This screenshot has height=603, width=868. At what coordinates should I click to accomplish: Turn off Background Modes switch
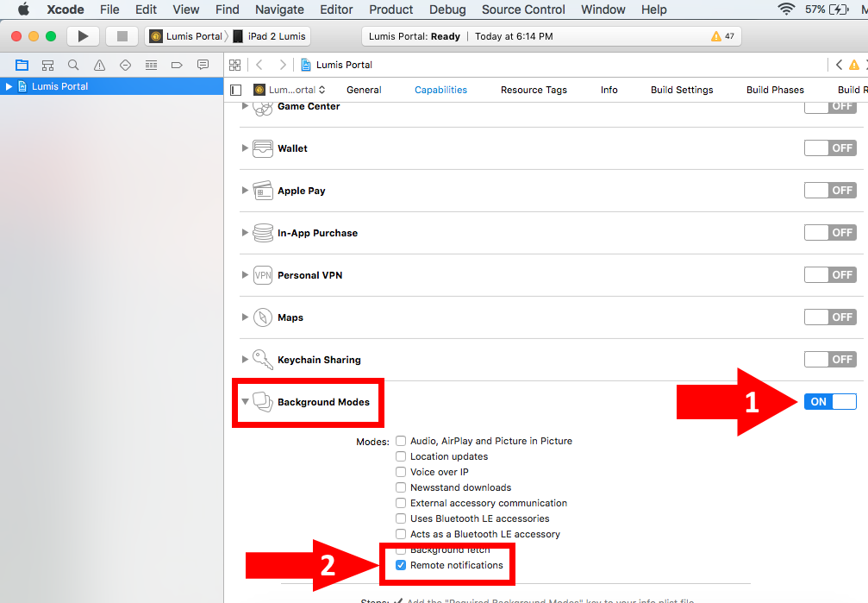[830, 402]
